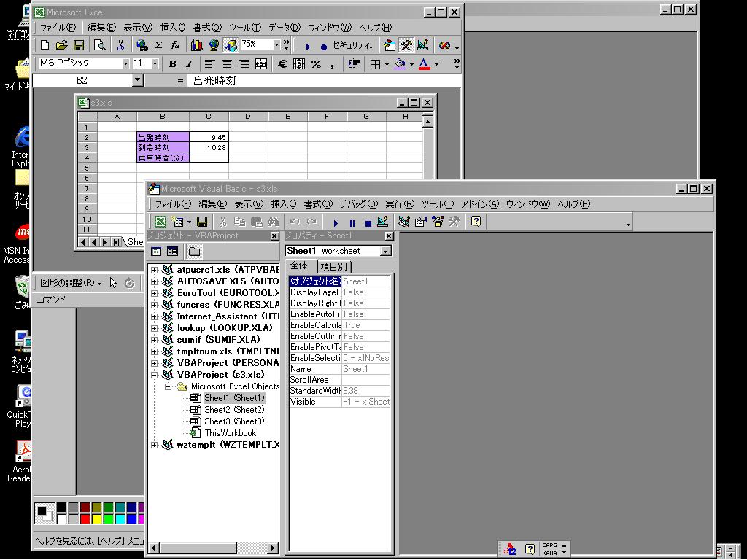Click the Cut scissors icon in Excel
The width and height of the screenshot is (747, 560).
120,45
